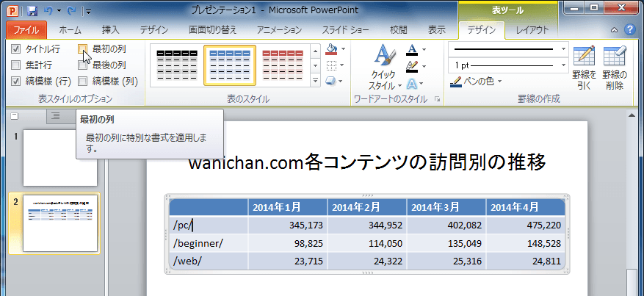Open the Help question mark icon
Viewport: 644px width, 296px height.
(x=629, y=29)
